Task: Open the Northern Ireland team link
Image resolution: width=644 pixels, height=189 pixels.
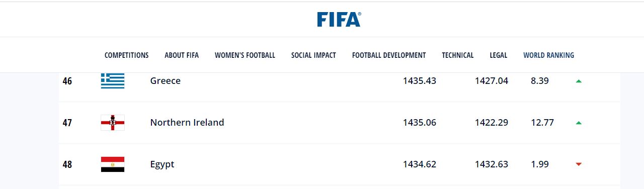Action: pos(187,123)
